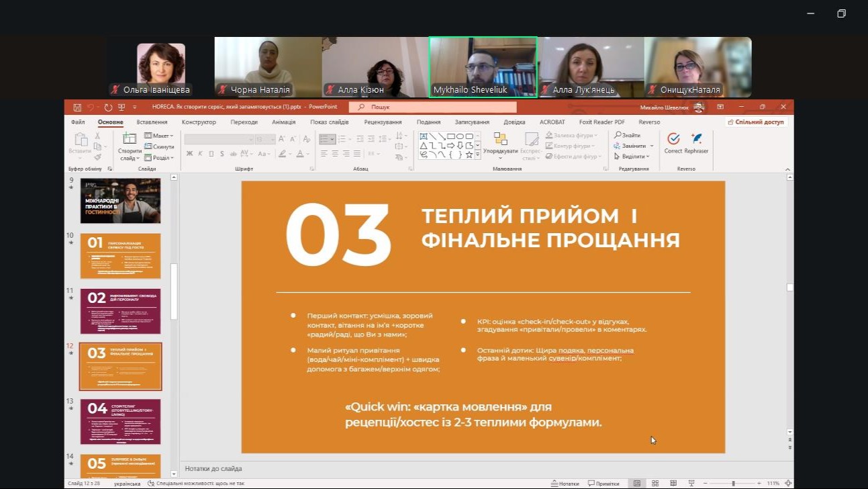Viewport: 868px width, 489px height.
Task: Adjust the zoom slider in status bar
Action: click(x=733, y=484)
